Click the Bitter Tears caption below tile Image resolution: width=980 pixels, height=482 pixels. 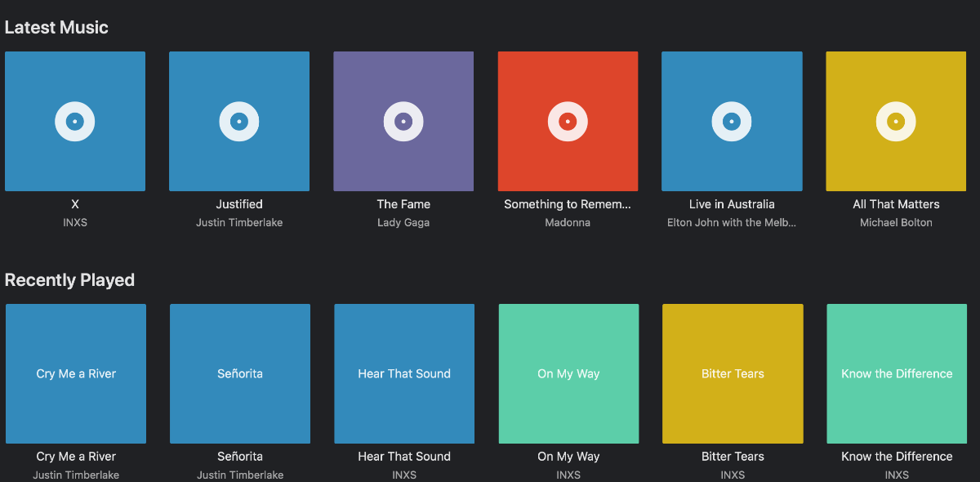point(733,457)
